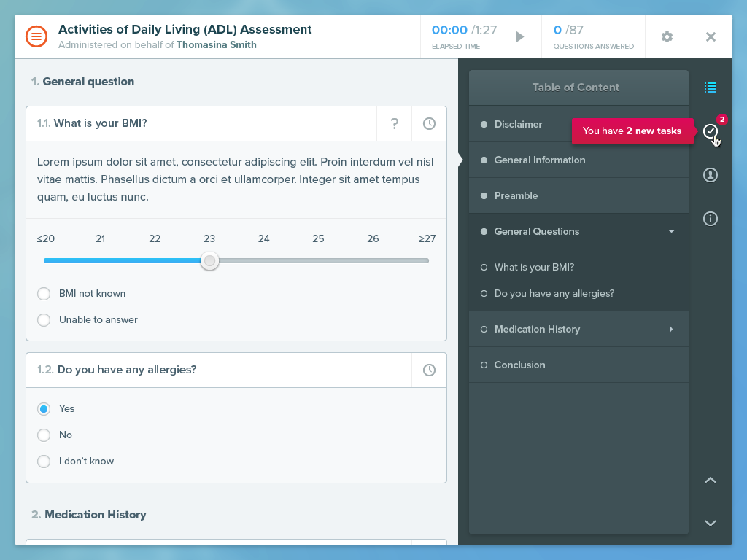
Task: Go to previous section with up chevron
Action: [x=711, y=480]
